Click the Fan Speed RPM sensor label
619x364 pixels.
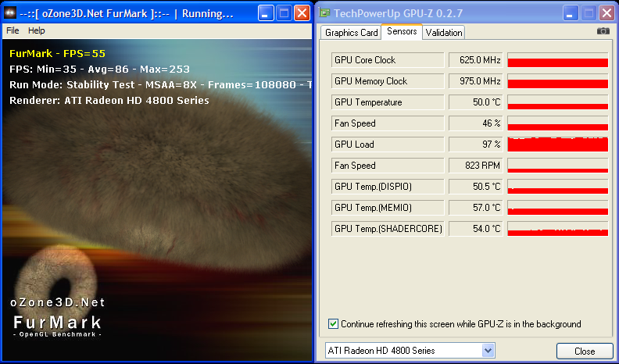coord(388,166)
